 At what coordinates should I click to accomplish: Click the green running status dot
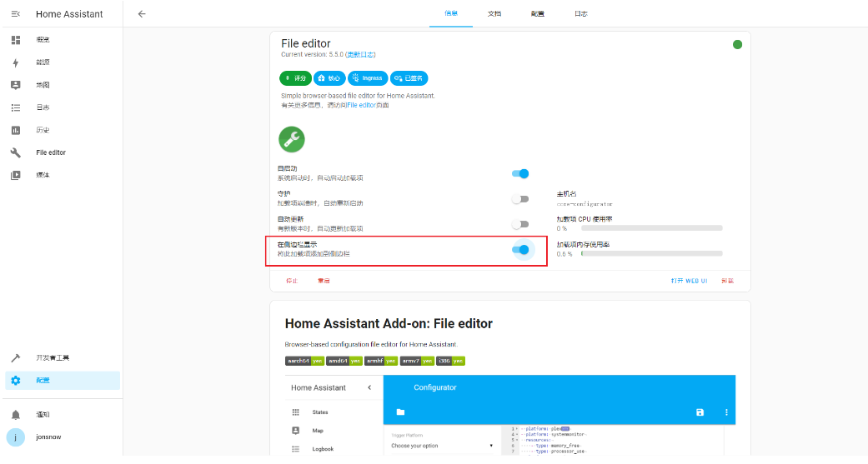click(737, 45)
